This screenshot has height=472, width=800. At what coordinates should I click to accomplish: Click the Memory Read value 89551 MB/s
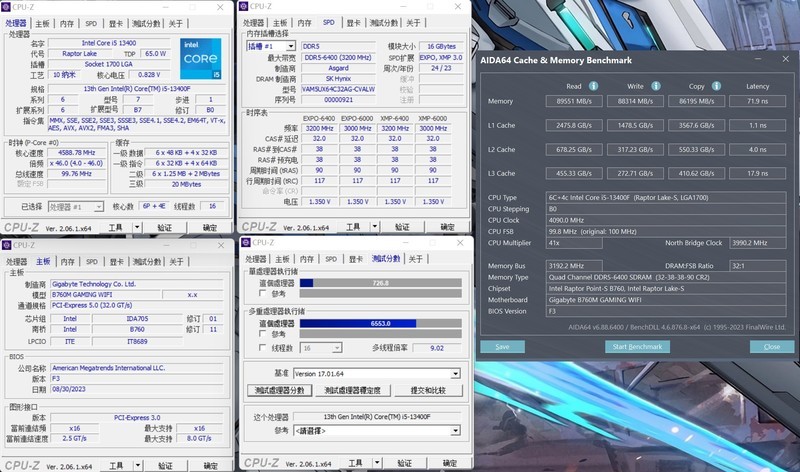tap(574, 101)
